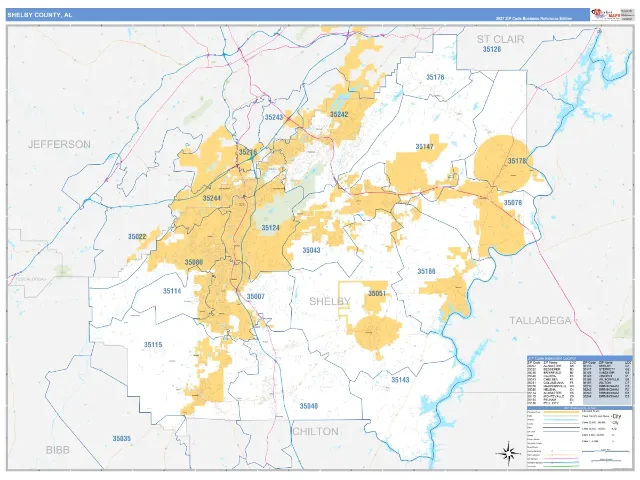Image resolution: width=640 pixels, height=480 pixels.
Task: Select ZIP code 35244 label
Action: point(211,198)
